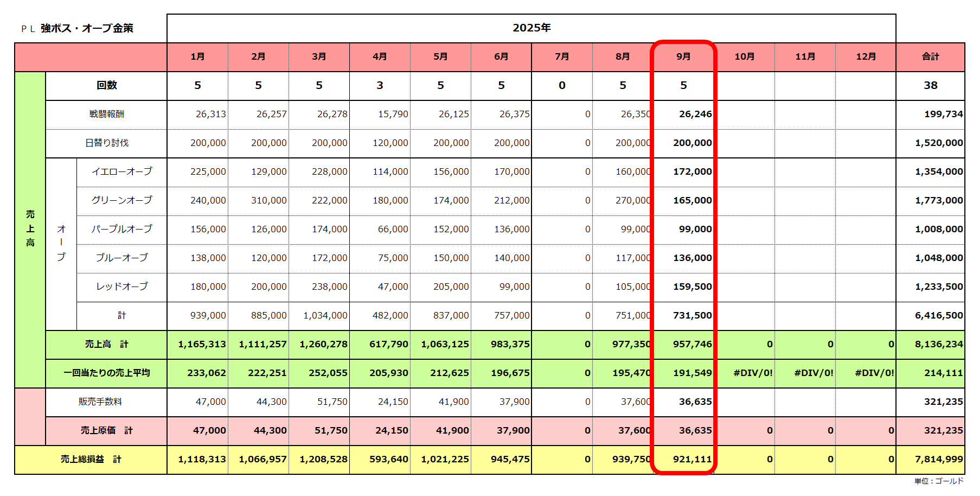Select the 日替り討伐 row label

(x=106, y=143)
